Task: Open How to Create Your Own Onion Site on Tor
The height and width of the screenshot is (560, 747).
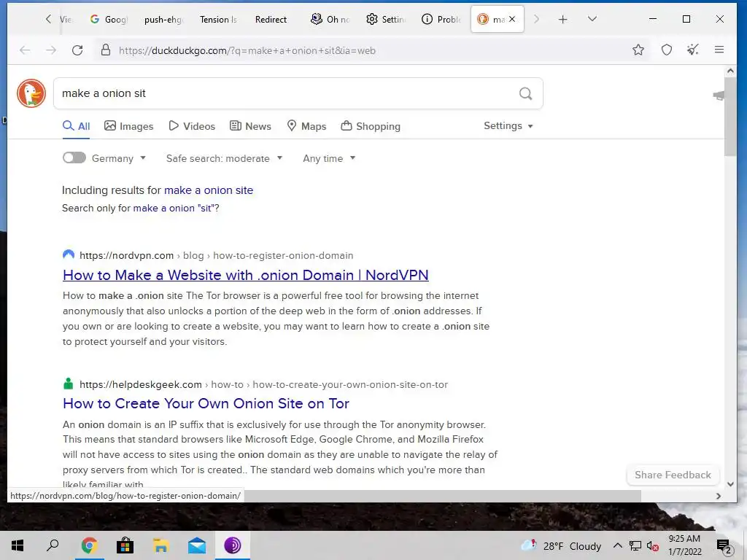Action: [x=206, y=403]
